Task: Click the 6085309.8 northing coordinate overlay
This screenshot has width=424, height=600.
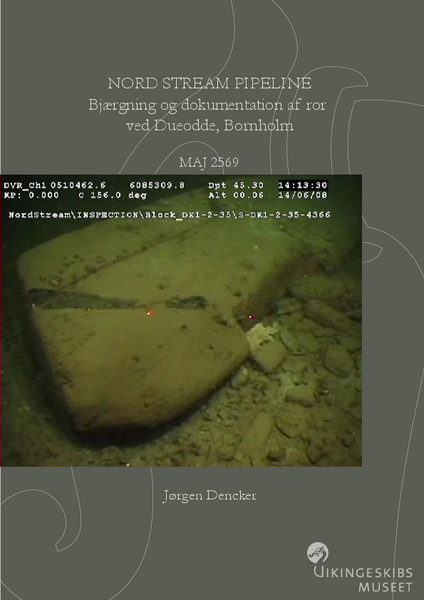Action: [x=157, y=185]
